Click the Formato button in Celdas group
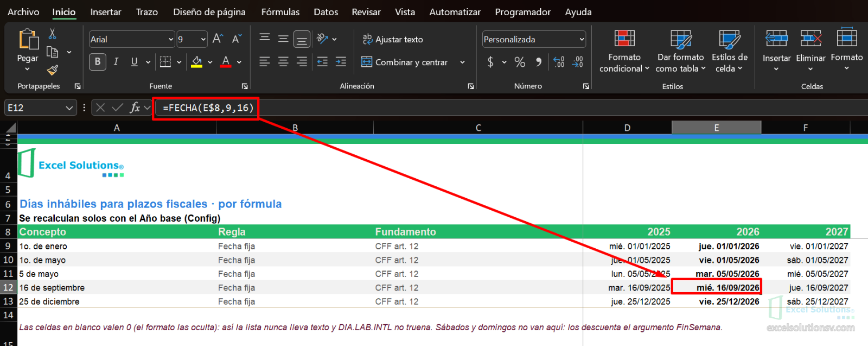 [x=847, y=51]
